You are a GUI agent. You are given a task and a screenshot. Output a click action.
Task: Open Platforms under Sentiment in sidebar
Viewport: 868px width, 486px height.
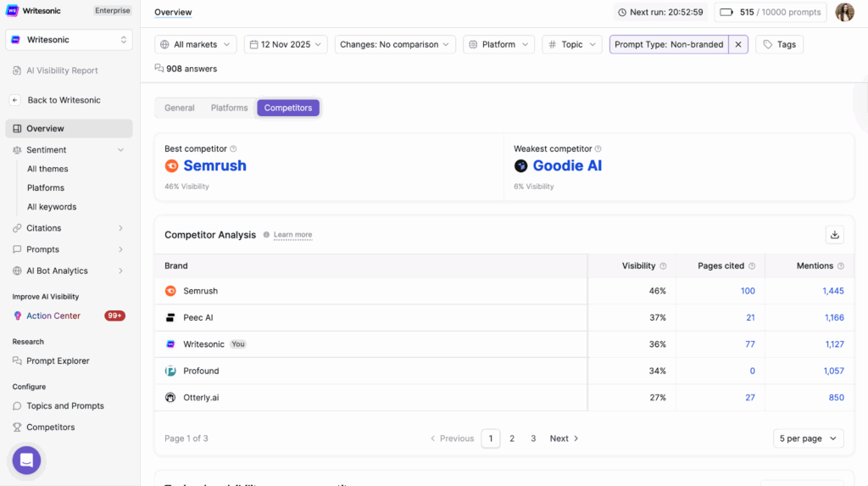[x=46, y=187]
